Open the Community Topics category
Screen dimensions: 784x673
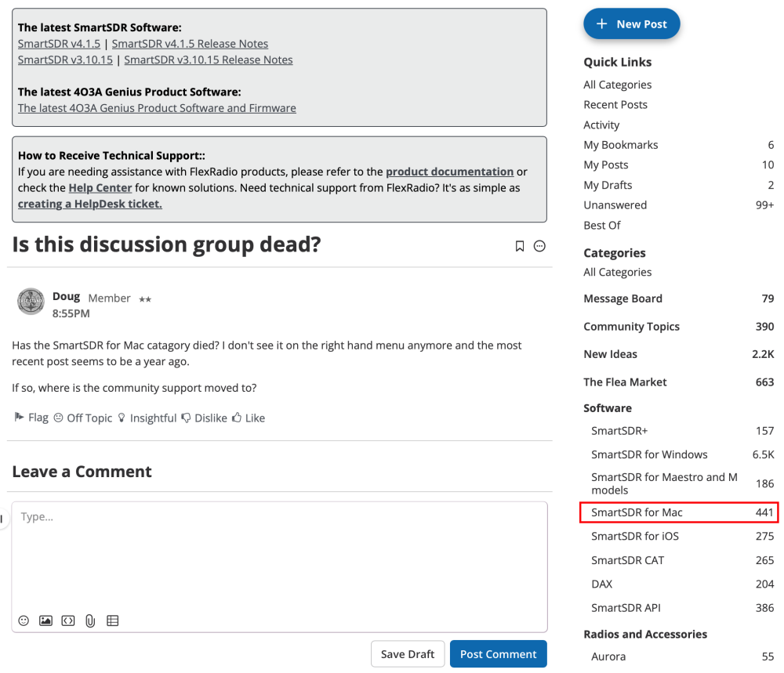pos(678,327)
